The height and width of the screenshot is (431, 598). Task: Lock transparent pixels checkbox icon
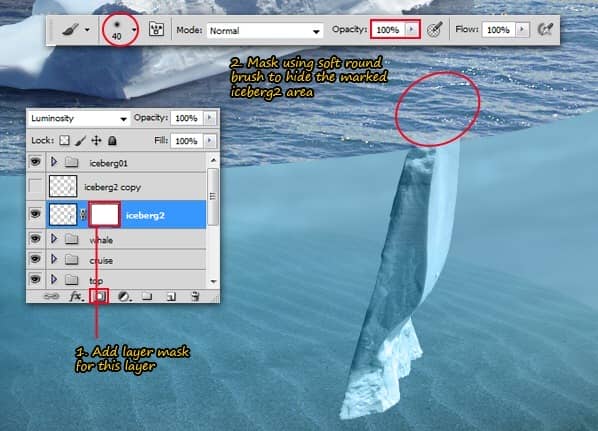point(64,141)
